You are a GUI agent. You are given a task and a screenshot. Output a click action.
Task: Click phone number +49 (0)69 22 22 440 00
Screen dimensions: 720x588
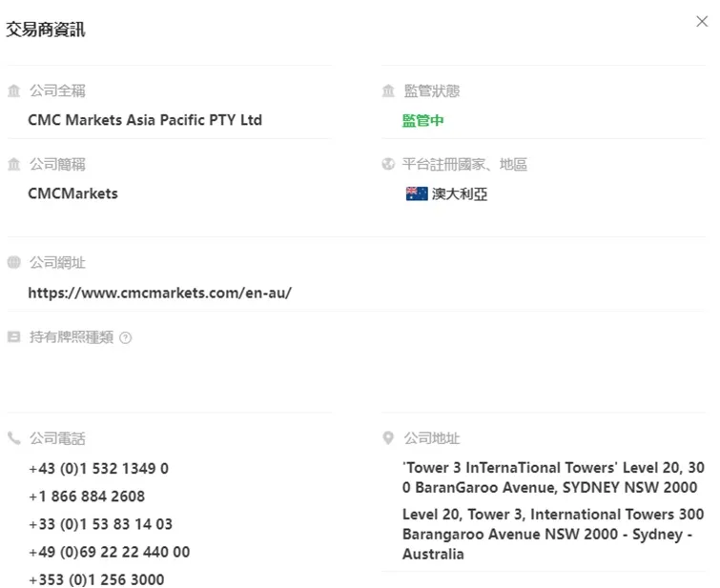pyautogui.click(x=110, y=552)
